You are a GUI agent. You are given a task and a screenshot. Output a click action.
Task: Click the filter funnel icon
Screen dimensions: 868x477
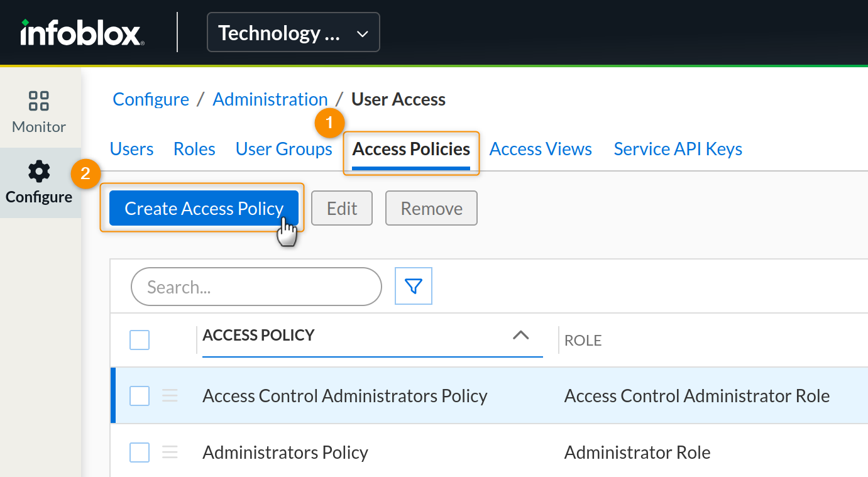coord(413,287)
